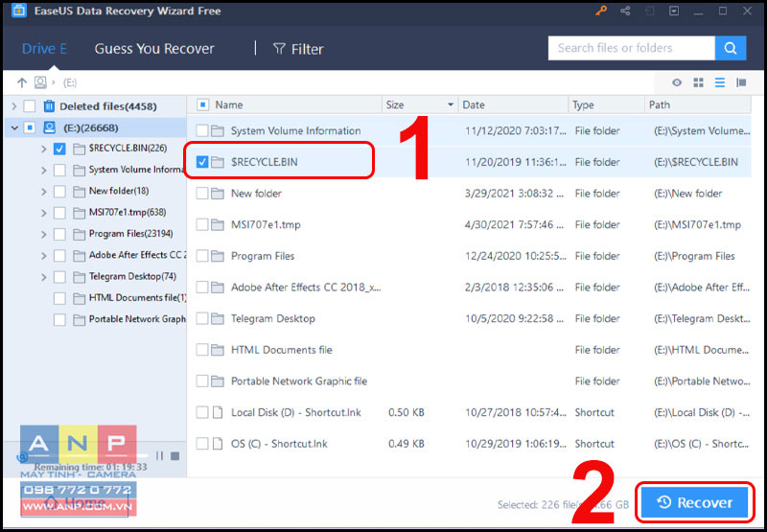The height and width of the screenshot is (532, 767).
Task: Select Portable Network Graphic file row
Action: (x=469, y=382)
